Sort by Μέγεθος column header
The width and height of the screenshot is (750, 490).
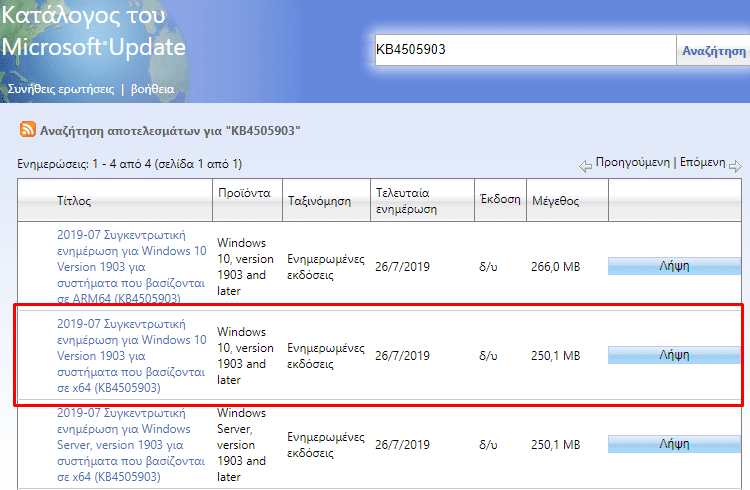[x=555, y=201]
